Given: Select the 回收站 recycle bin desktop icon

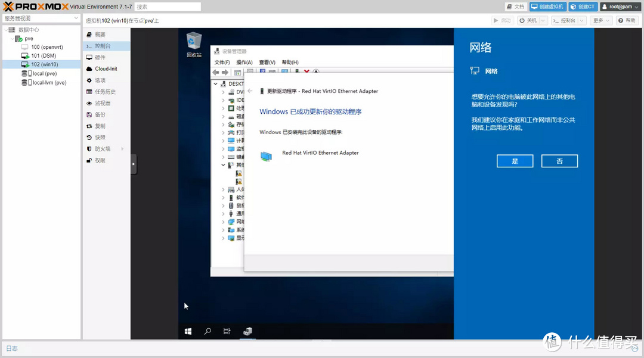Looking at the screenshot, I should coord(194,45).
